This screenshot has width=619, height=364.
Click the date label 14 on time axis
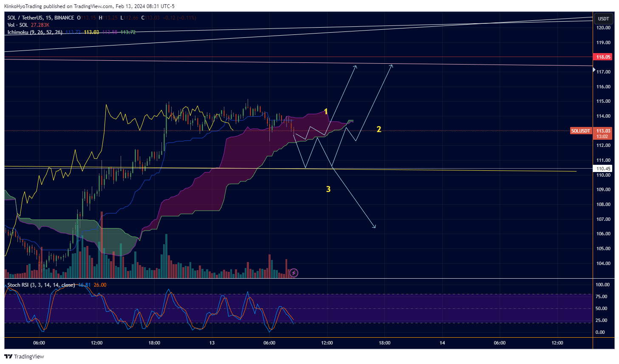tap(442, 343)
